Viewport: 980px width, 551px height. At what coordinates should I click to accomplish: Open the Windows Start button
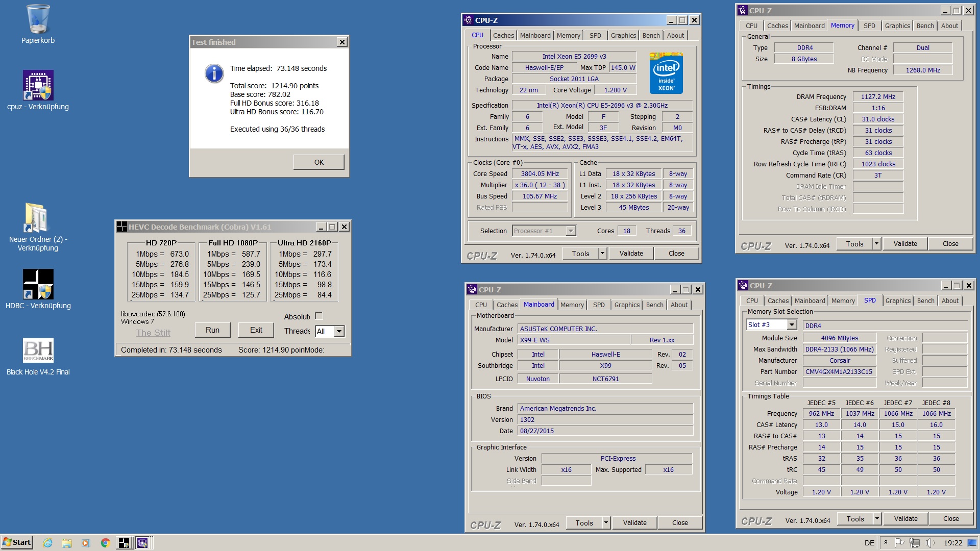(17, 542)
